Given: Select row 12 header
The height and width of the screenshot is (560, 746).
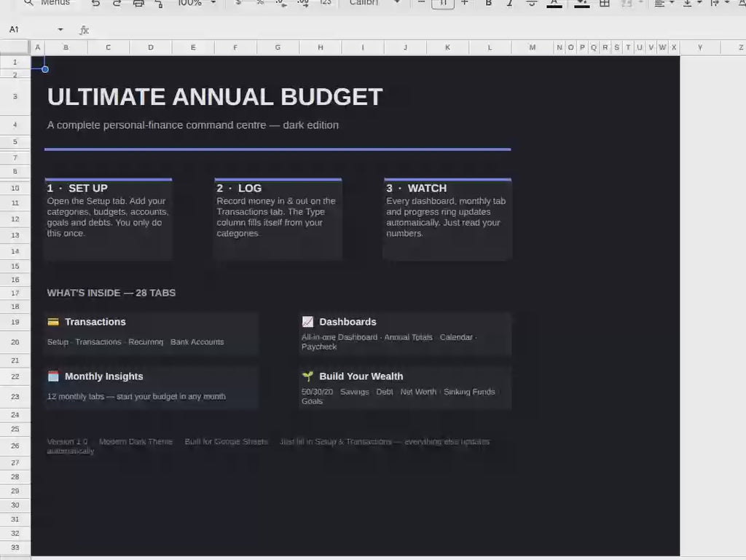Looking at the screenshot, I should (15, 219).
